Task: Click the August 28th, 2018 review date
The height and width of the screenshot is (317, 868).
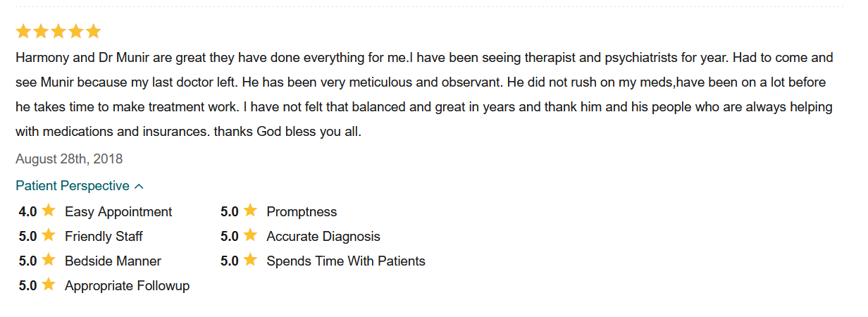Action: pos(69,159)
